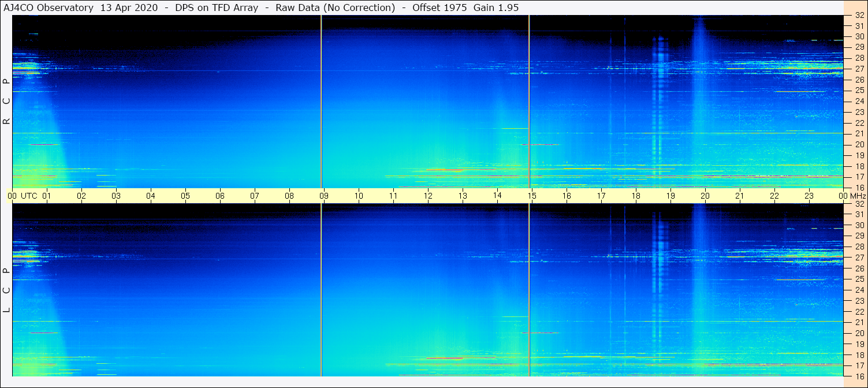Click the 08 hour tick label
This screenshot has height=388, width=868.
[289, 196]
